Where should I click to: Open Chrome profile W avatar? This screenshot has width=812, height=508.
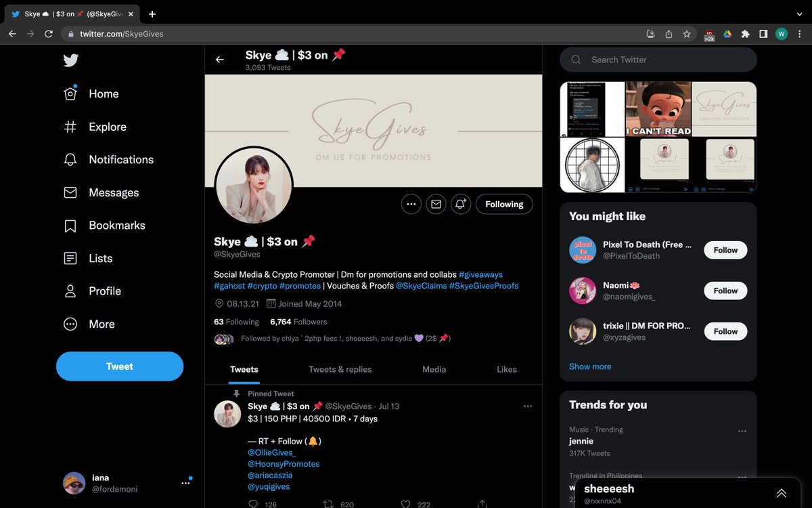pyautogui.click(x=782, y=34)
